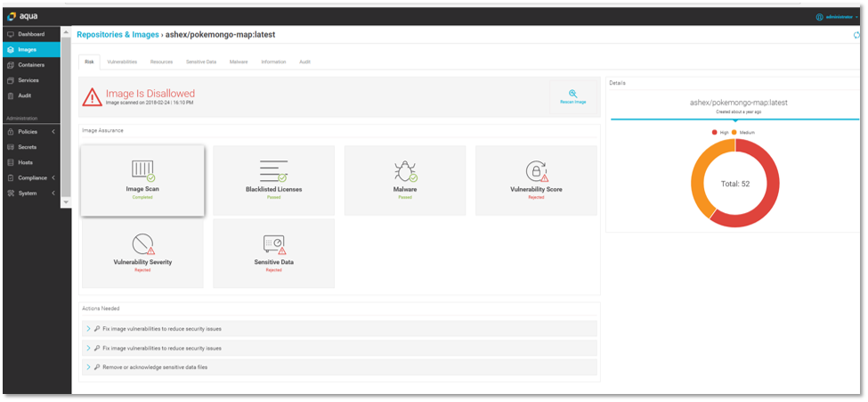Expand the Policies submenu arrow
868x402 pixels.
click(x=53, y=132)
